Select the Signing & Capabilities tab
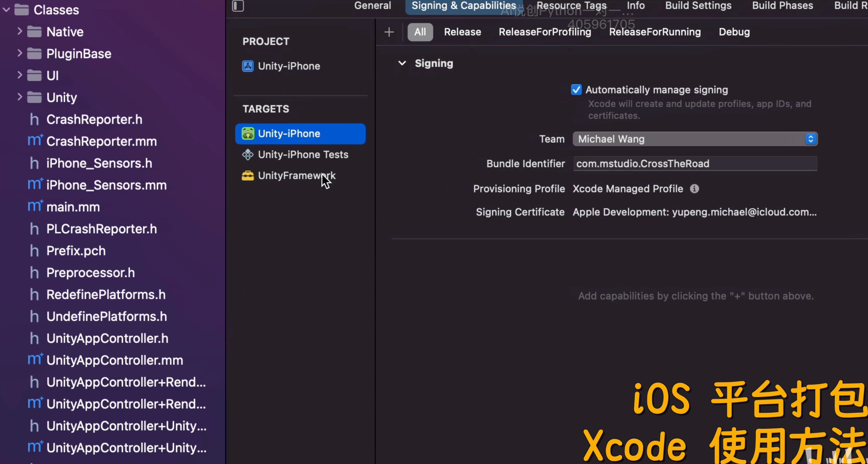Image resolution: width=868 pixels, height=464 pixels. pyautogui.click(x=464, y=6)
